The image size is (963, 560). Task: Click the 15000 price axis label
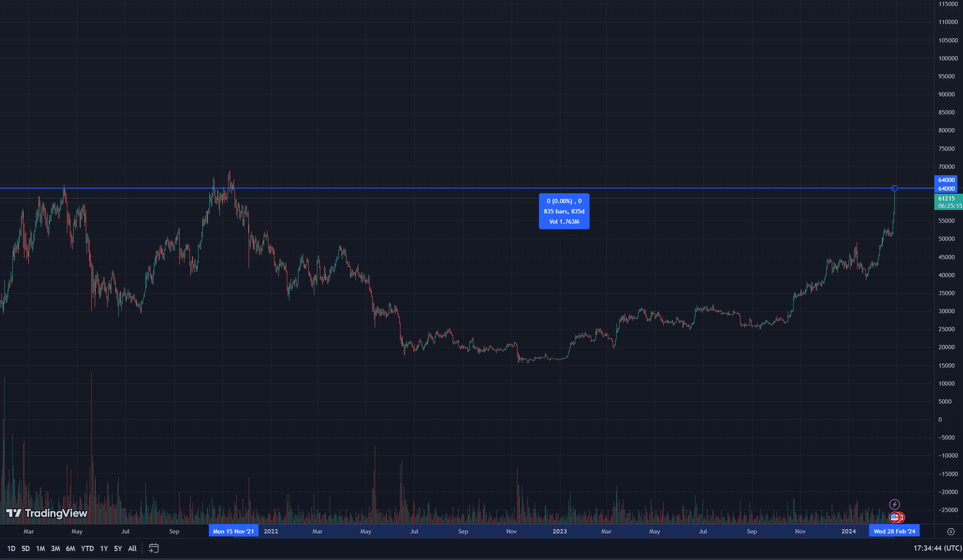coord(946,365)
